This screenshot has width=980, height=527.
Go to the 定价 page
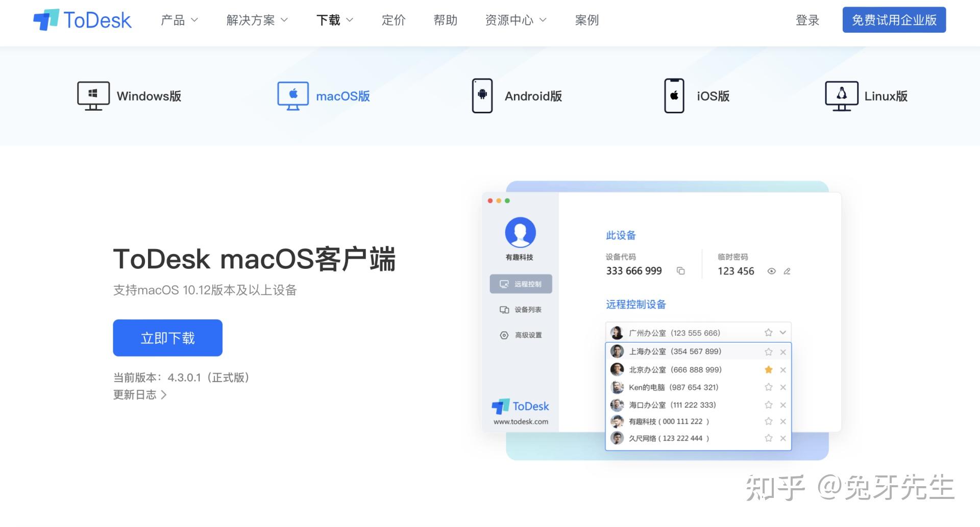(394, 20)
